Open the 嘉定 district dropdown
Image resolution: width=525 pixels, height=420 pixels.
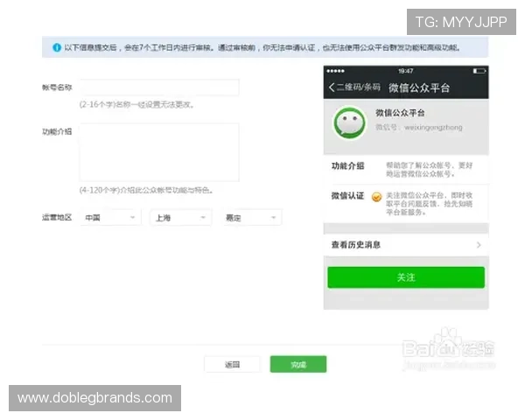tap(250, 217)
